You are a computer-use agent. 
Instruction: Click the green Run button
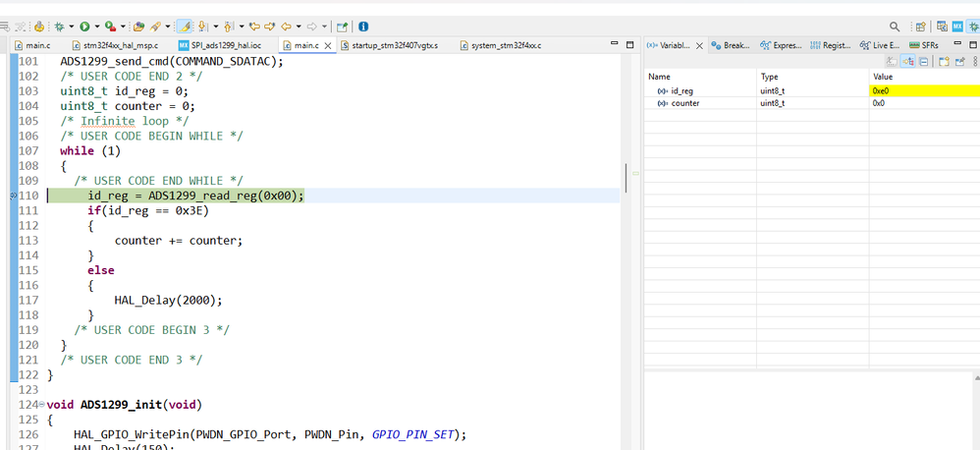pyautogui.click(x=84, y=27)
